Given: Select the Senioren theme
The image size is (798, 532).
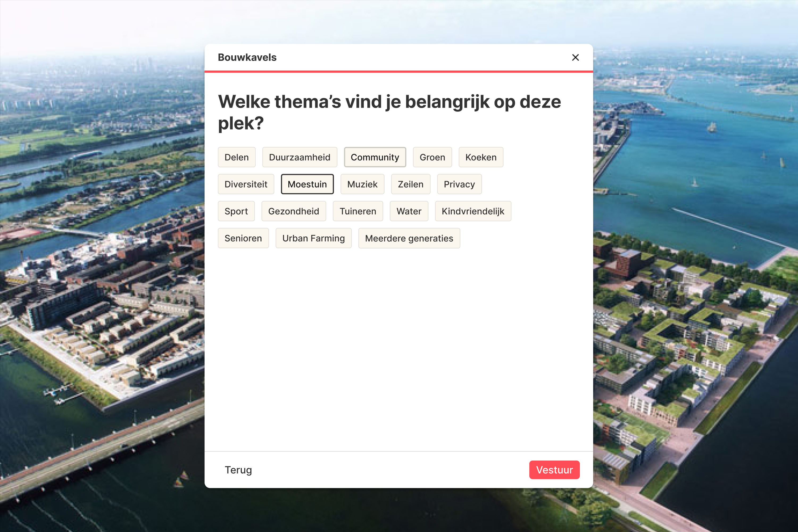Looking at the screenshot, I should tap(243, 238).
